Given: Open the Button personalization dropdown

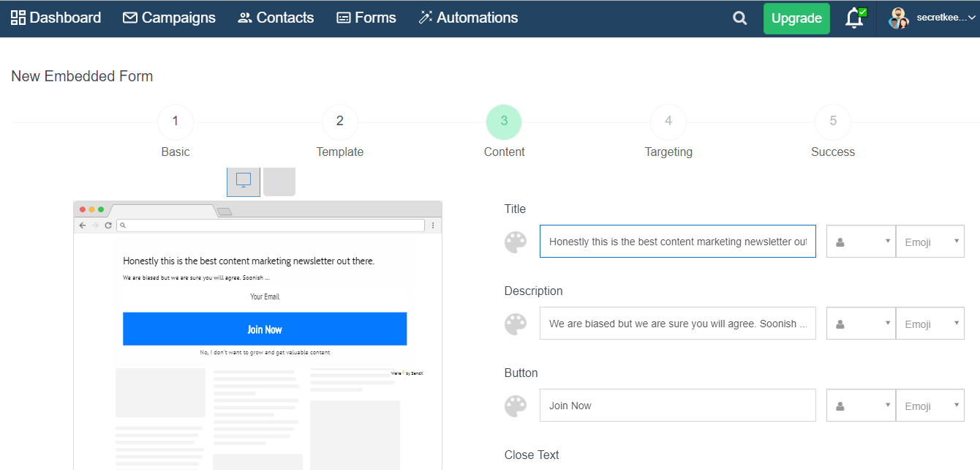Looking at the screenshot, I should pos(861,406).
